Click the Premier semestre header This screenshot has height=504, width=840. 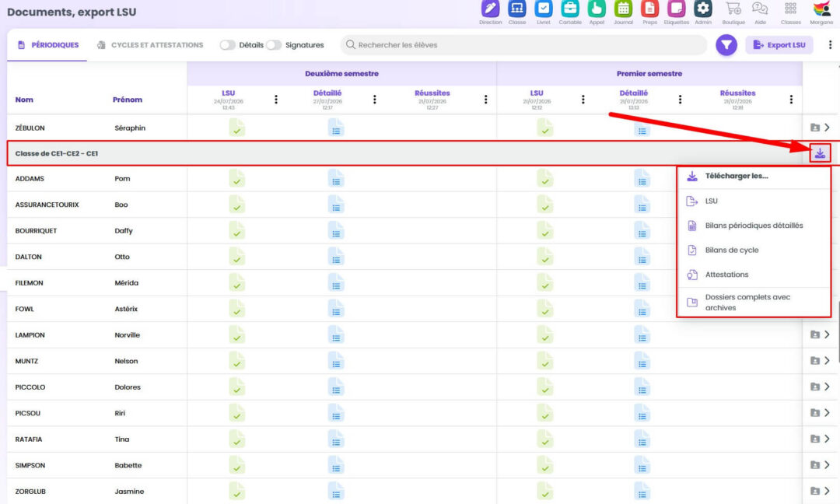pos(649,74)
